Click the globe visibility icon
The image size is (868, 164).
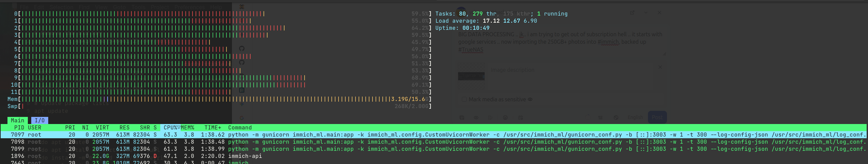[x=616, y=118]
